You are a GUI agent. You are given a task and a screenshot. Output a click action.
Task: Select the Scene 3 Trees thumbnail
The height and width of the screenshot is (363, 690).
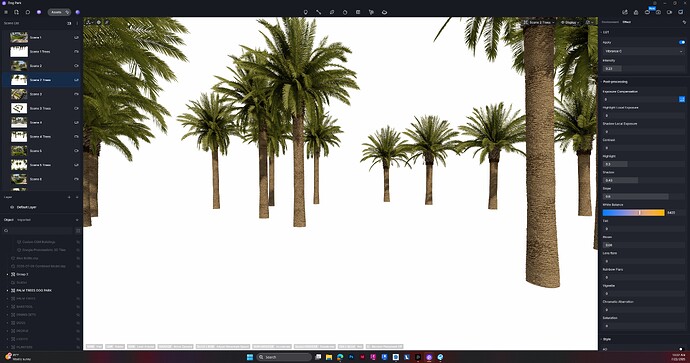point(19,108)
